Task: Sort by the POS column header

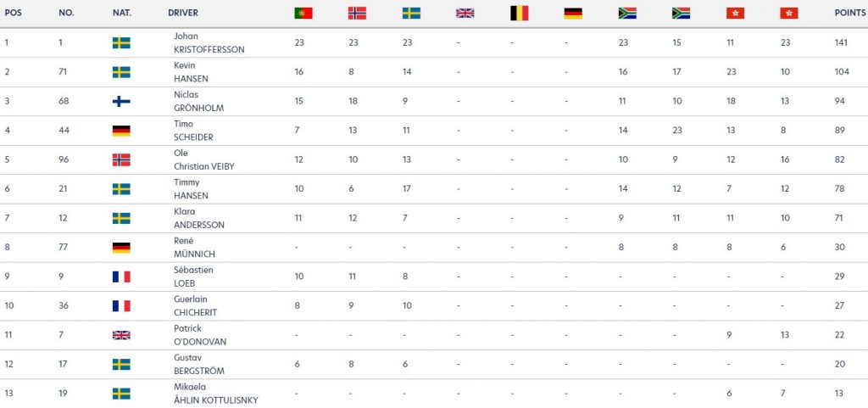Action: tap(13, 13)
